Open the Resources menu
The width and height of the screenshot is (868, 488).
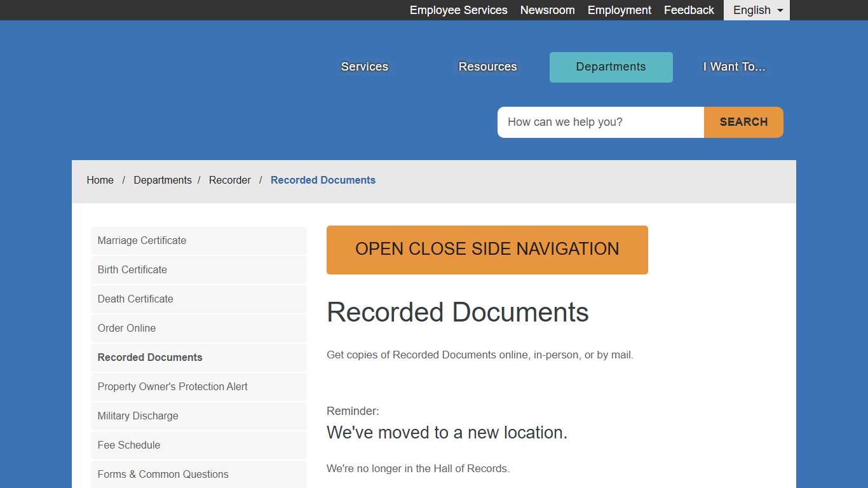[487, 67]
